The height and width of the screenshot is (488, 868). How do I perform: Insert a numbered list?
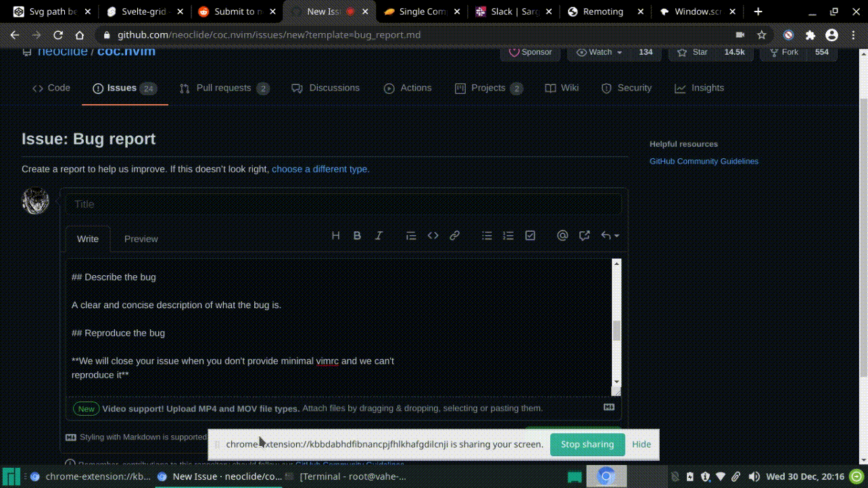[508, 236]
